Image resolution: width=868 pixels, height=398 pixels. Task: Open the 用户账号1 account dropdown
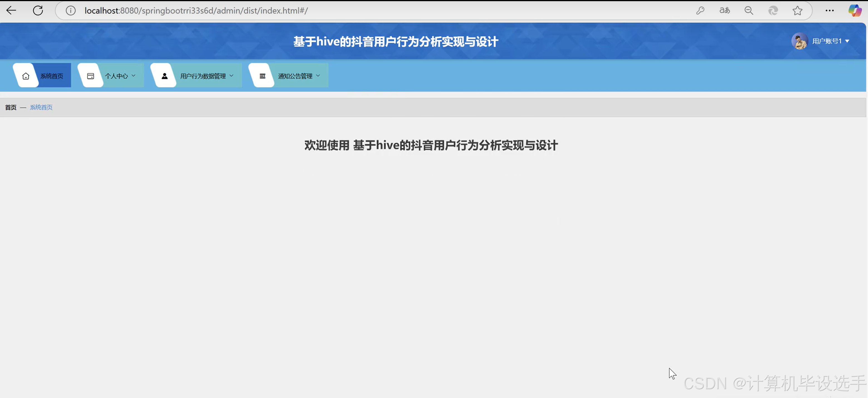point(831,41)
